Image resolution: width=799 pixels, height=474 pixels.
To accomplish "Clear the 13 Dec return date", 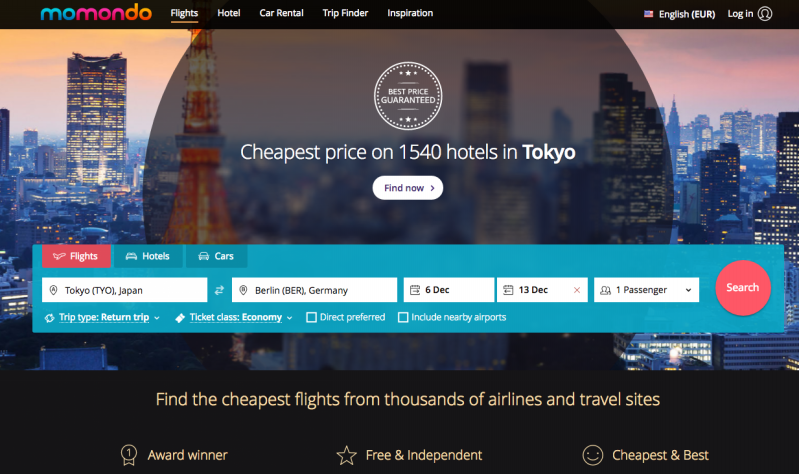I will [x=577, y=290].
